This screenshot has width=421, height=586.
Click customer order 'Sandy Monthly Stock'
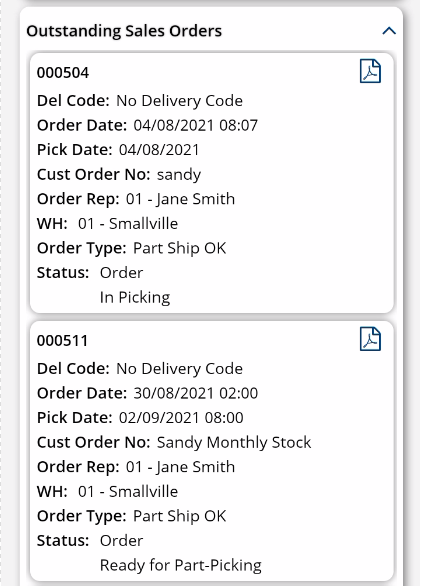pos(234,442)
